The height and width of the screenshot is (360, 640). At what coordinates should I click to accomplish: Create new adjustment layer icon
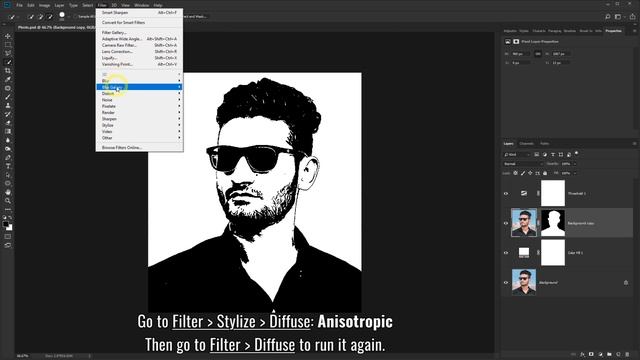pyautogui.click(x=600, y=354)
